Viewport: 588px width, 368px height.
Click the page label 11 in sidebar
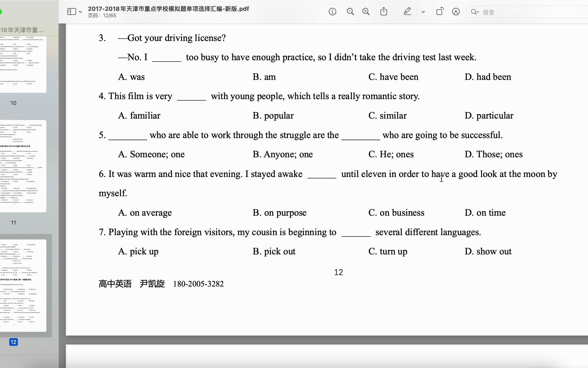[13, 222]
